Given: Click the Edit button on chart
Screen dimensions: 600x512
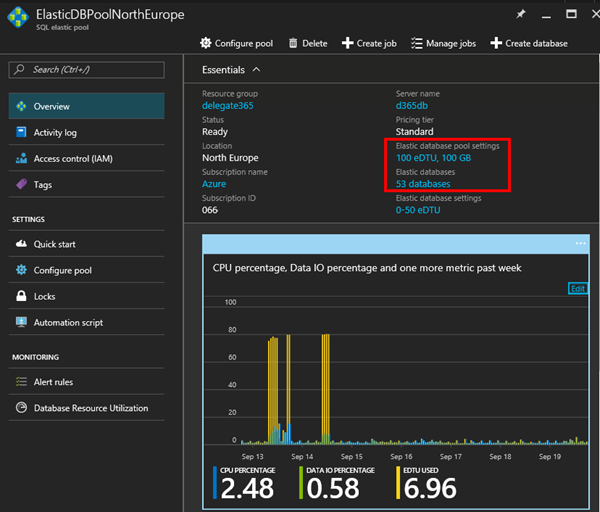Looking at the screenshot, I should [577, 288].
